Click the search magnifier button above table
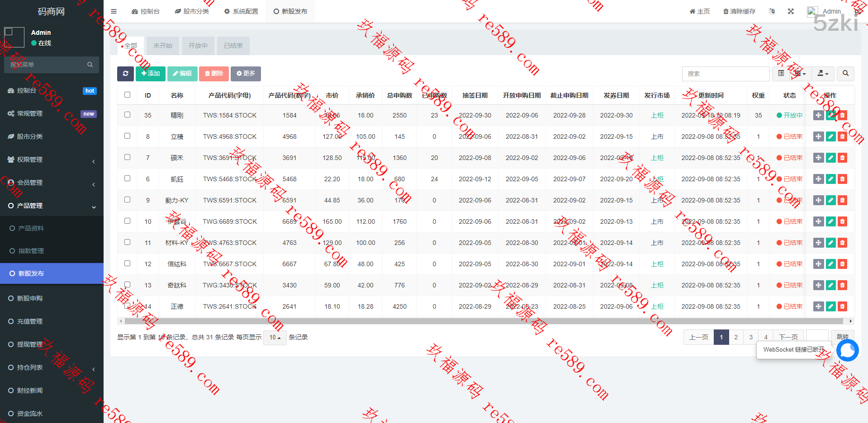The height and width of the screenshot is (423, 868). click(x=845, y=74)
